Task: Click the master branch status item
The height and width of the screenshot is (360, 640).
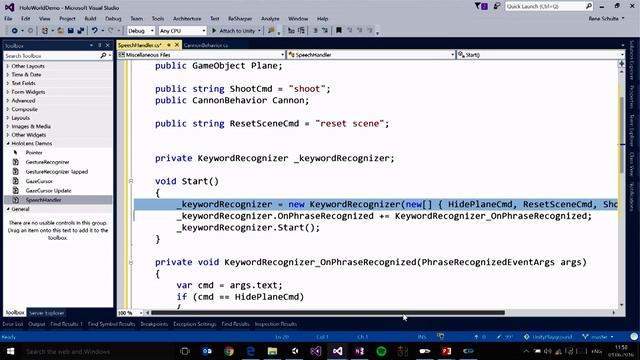Action: click(x=598, y=337)
